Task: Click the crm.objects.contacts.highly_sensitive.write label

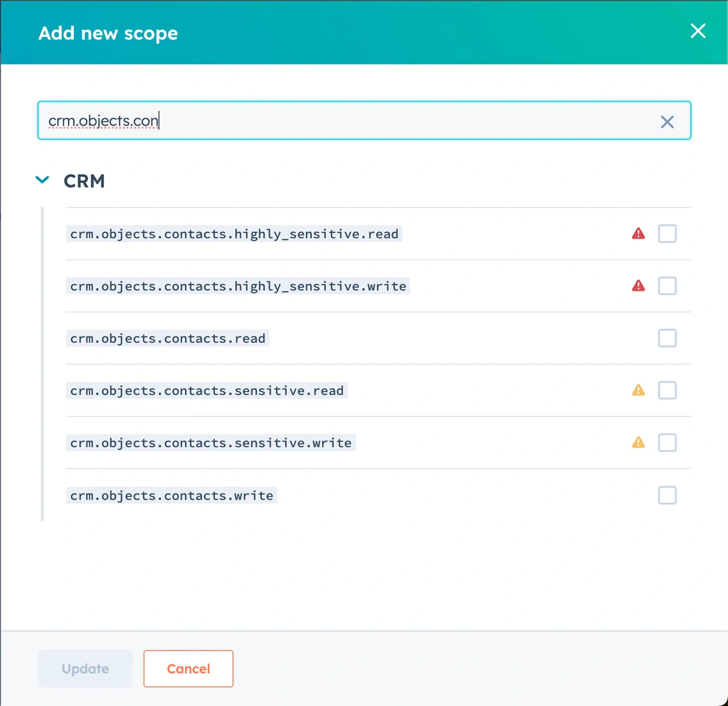Action: click(238, 286)
